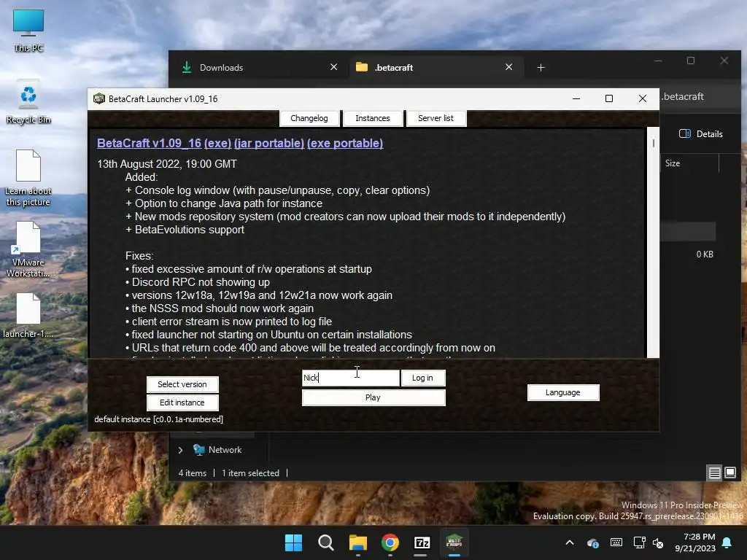Maximize the BetaCraft Launcher window
The height and width of the screenshot is (560, 747).
pyautogui.click(x=609, y=98)
